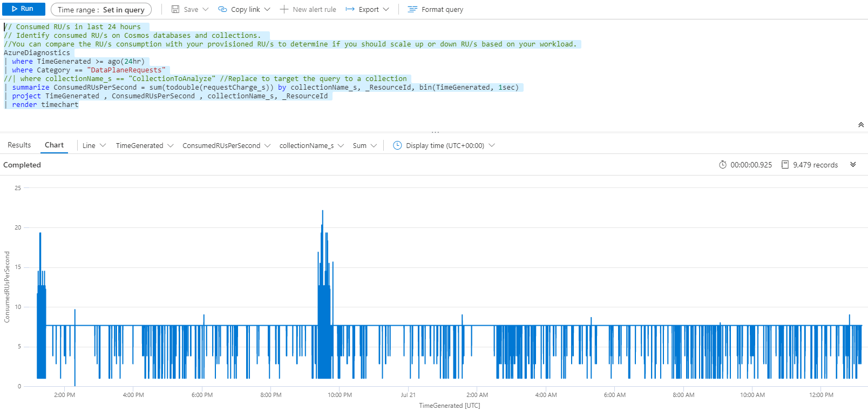Open the Line chart type dropdown
868x417 pixels.
[94, 145]
